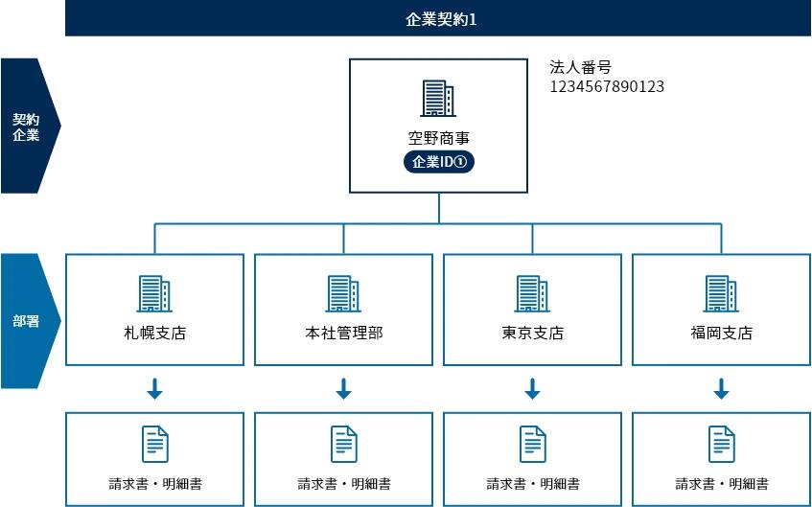Click the 札幌支店 building icon
812x507 pixels.
pos(154,293)
